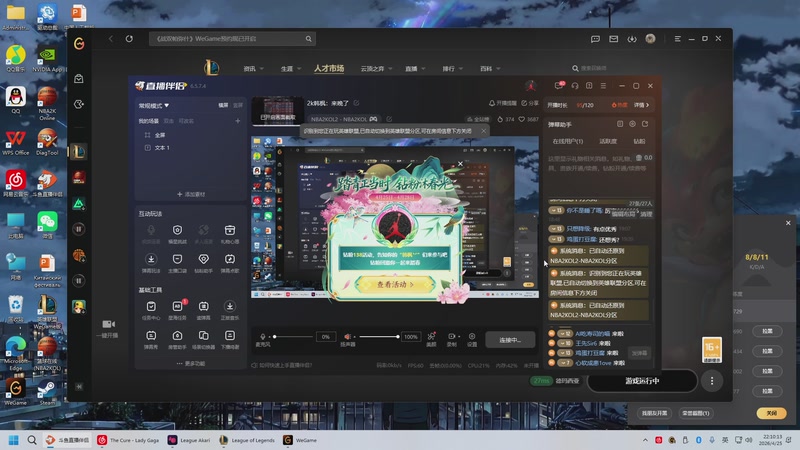Open the 美颜 beauty filter icon
The image size is (800, 450).
click(x=431, y=339)
